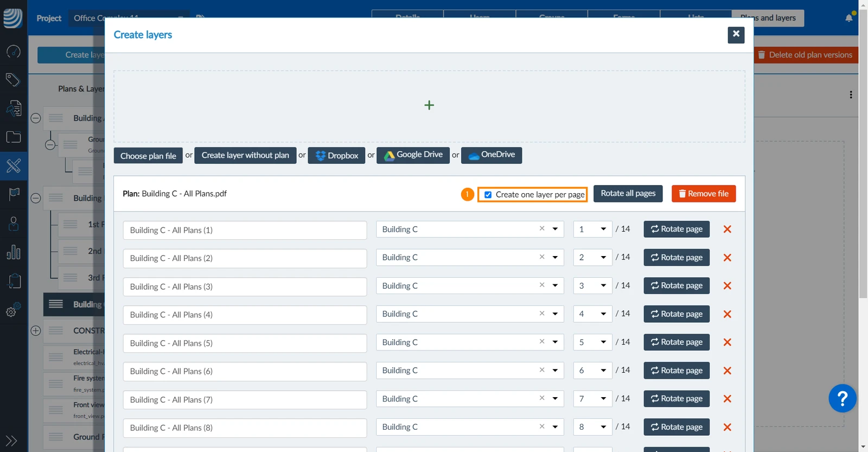Open the user icon in sidebar
Screen dimensions: 868x452
click(x=14, y=224)
